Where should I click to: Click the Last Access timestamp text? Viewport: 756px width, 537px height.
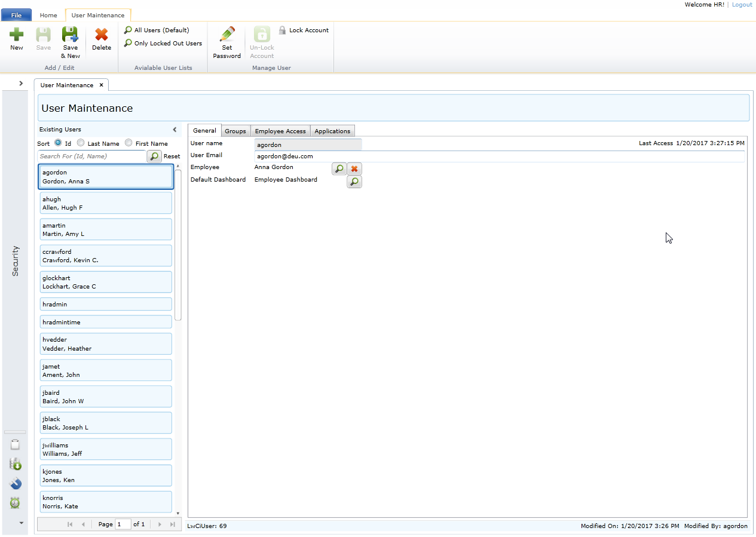[x=691, y=143]
